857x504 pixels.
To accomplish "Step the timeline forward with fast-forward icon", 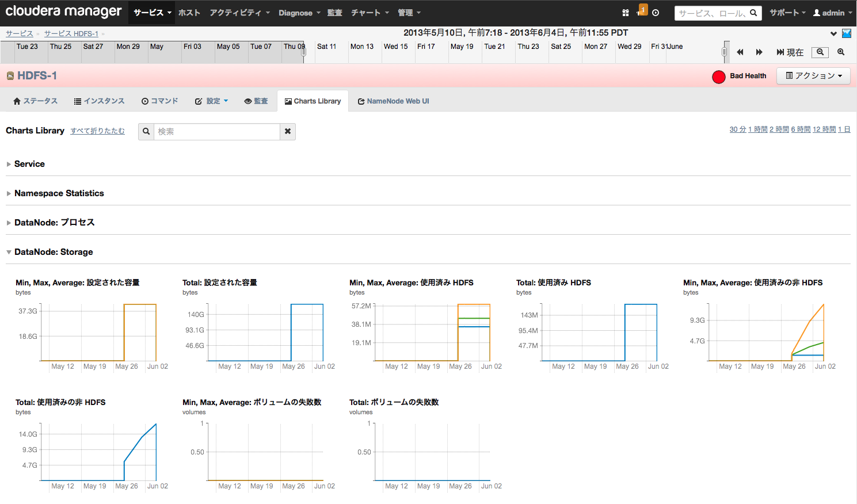I will click(x=759, y=52).
